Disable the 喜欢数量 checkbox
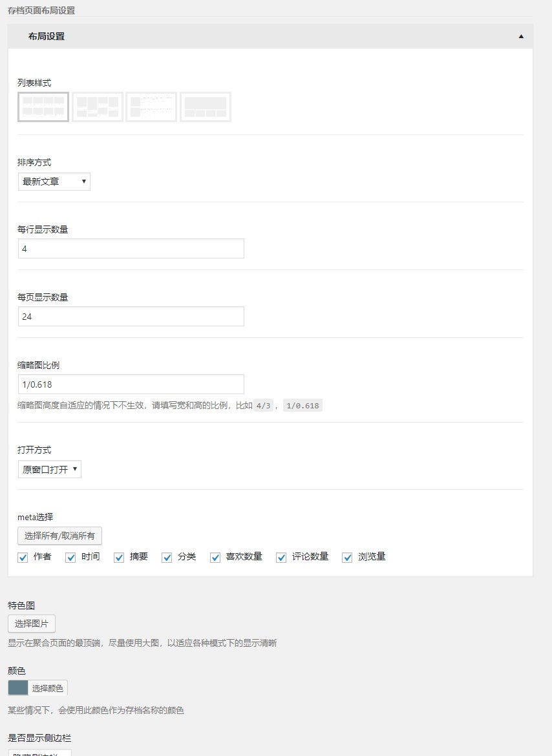Screen dimensions: 552x756 215,558
